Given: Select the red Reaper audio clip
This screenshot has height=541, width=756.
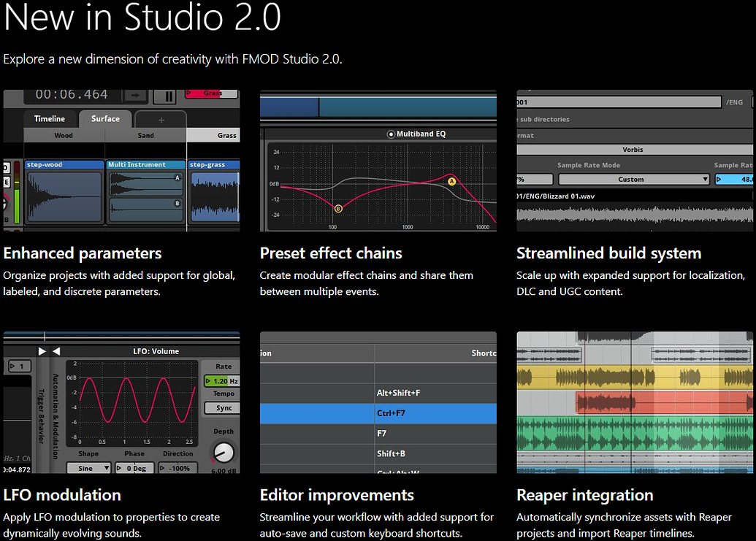Looking at the screenshot, I should [664, 402].
